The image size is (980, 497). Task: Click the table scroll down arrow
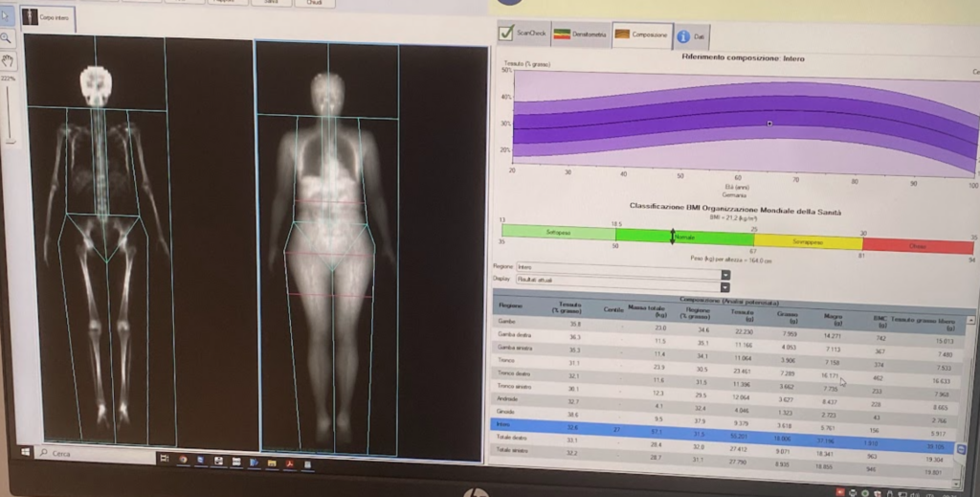(958, 482)
